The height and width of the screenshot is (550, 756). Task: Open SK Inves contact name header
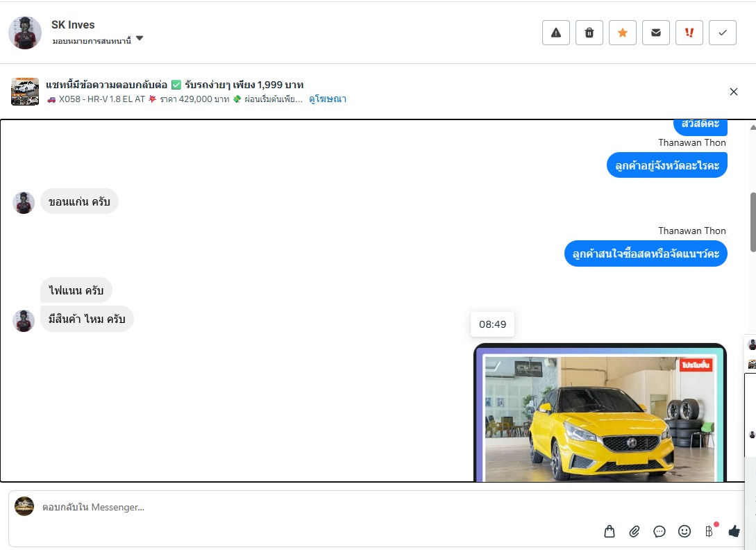click(73, 25)
